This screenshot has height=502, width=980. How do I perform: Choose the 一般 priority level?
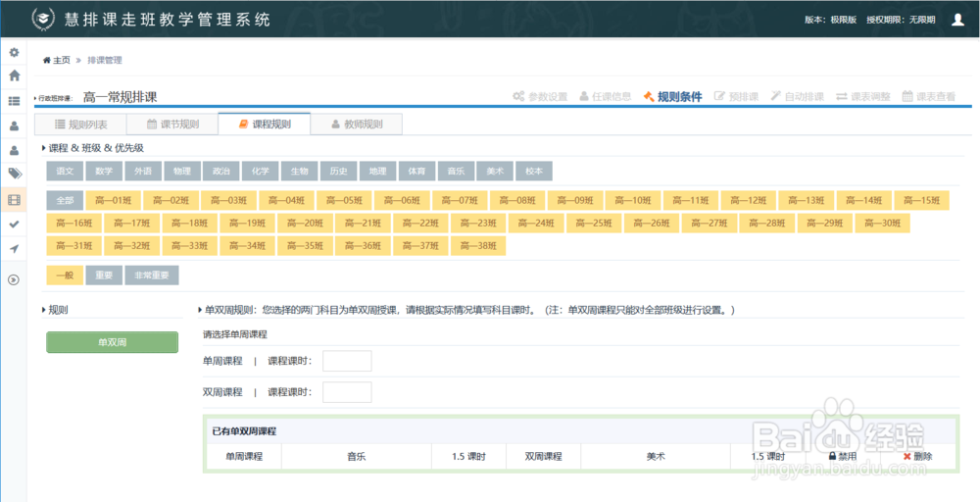click(65, 276)
